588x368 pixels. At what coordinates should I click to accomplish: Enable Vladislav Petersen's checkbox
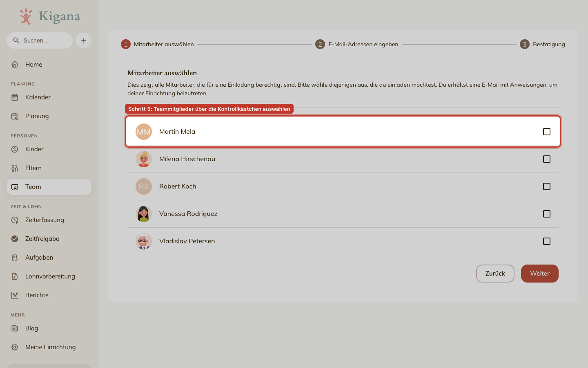[x=547, y=241]
